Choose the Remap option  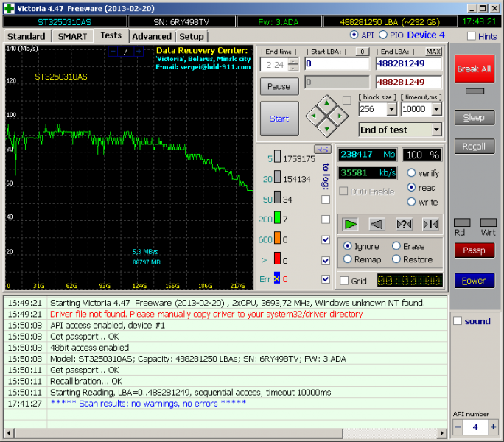[348, 259]
